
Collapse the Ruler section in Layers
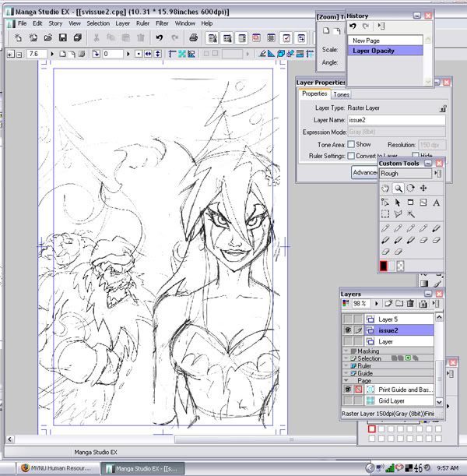pyautogui.click(x=346, y=365)
